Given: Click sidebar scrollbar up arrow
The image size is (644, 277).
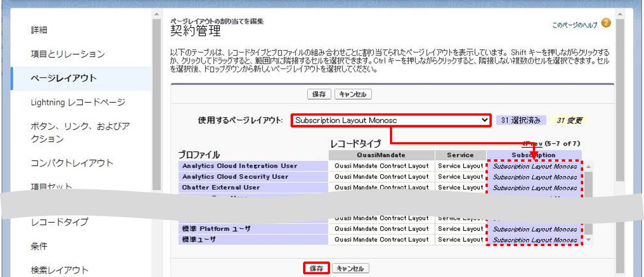Looking at the screenshot, I should click(x=156, y=14).
